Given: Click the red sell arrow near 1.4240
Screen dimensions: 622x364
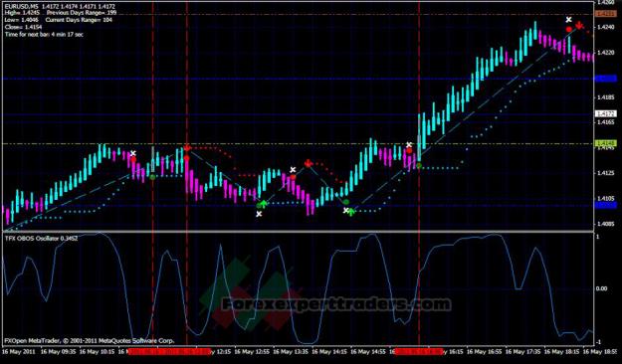Looking at the screenshot, I should tap(579, 26).
